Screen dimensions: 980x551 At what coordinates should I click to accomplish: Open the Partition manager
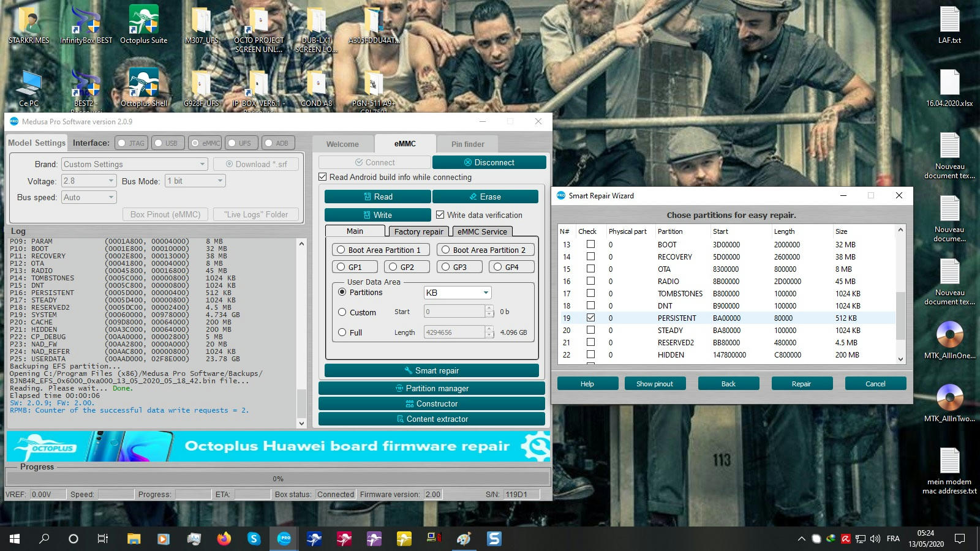[x=431, y=388]
